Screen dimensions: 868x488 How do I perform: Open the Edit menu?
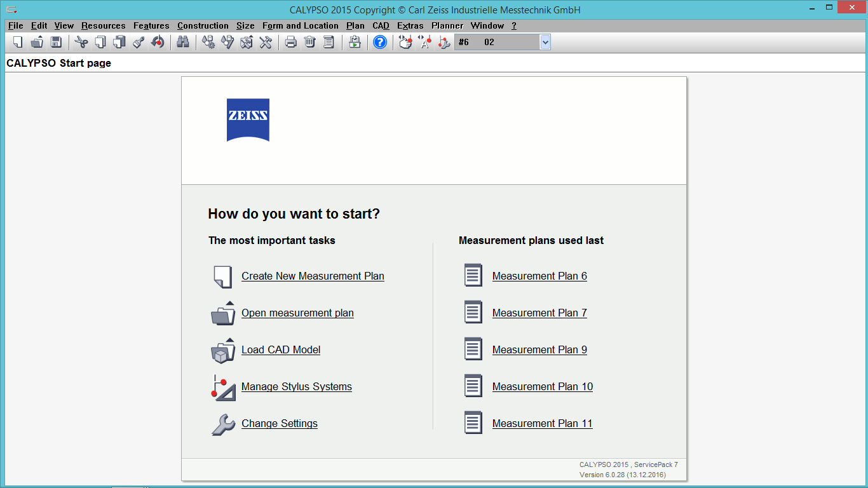(39, 26)
